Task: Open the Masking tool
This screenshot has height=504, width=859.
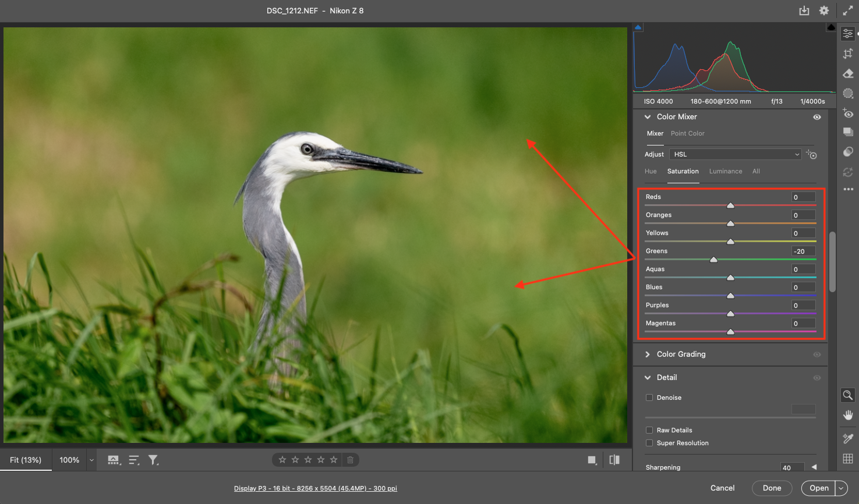Action: click(x=848, y=93)
